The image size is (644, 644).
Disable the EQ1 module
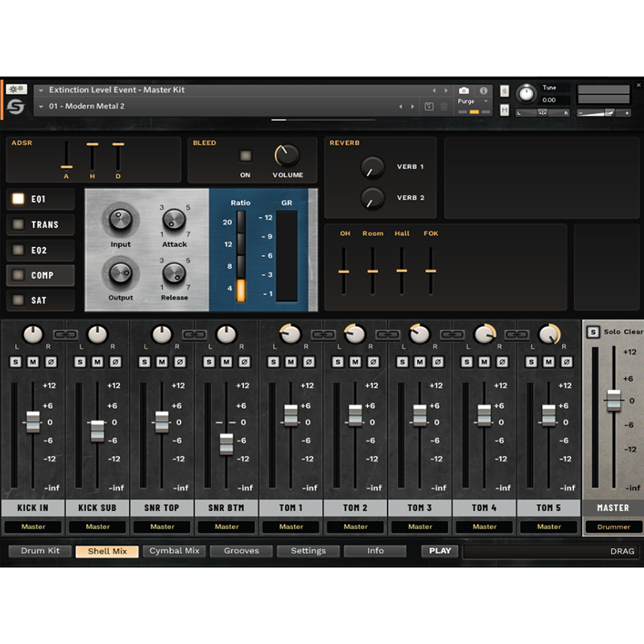[18, 199]
